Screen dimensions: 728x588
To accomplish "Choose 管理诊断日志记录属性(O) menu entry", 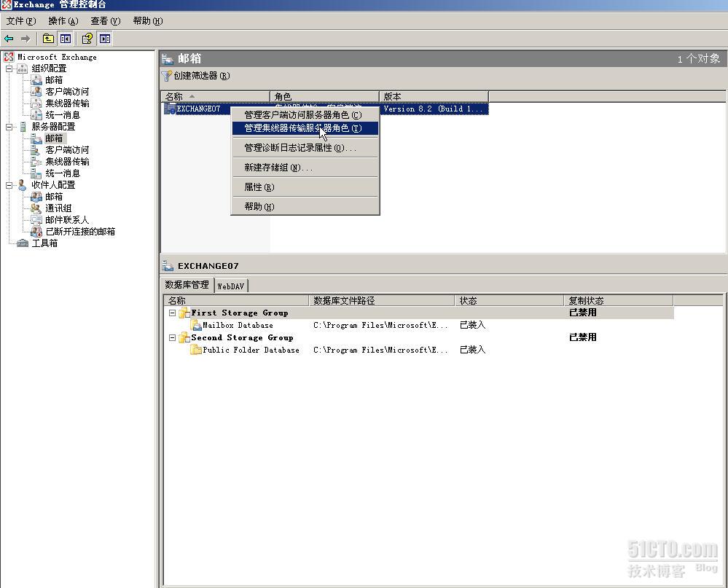I will click(x=305, y=148).
